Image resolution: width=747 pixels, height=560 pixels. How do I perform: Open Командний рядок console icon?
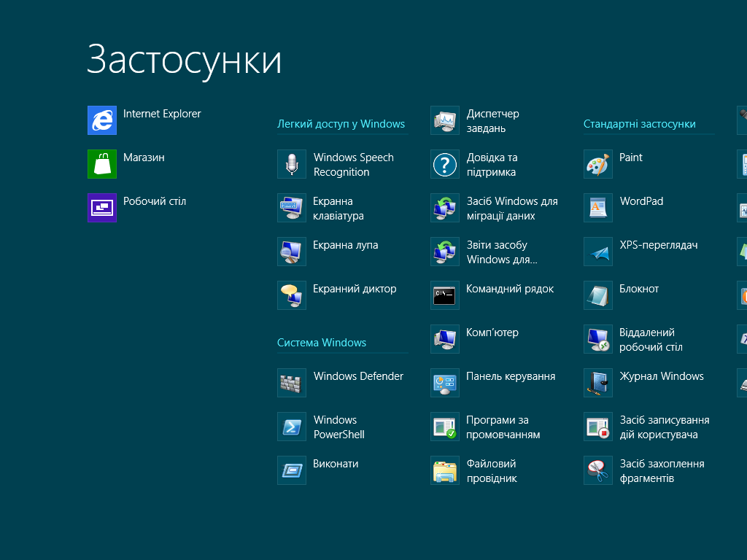[445, 295]
